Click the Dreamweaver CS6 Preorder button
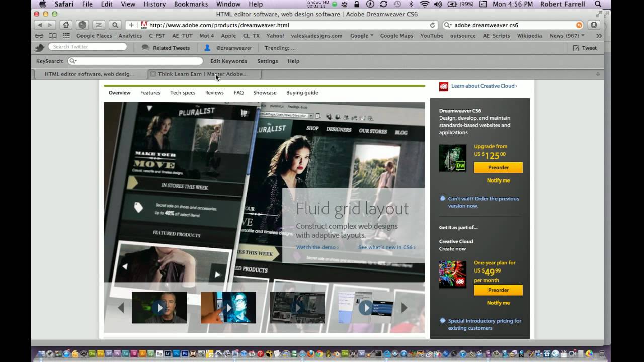The image size is (644, 362). pos(498,167)
